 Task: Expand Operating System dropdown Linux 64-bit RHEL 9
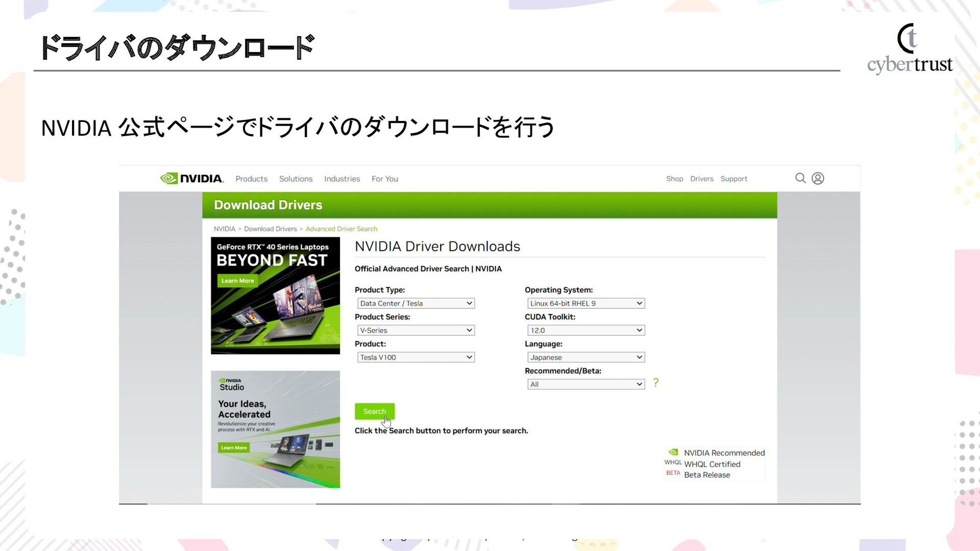pos(586,303)
